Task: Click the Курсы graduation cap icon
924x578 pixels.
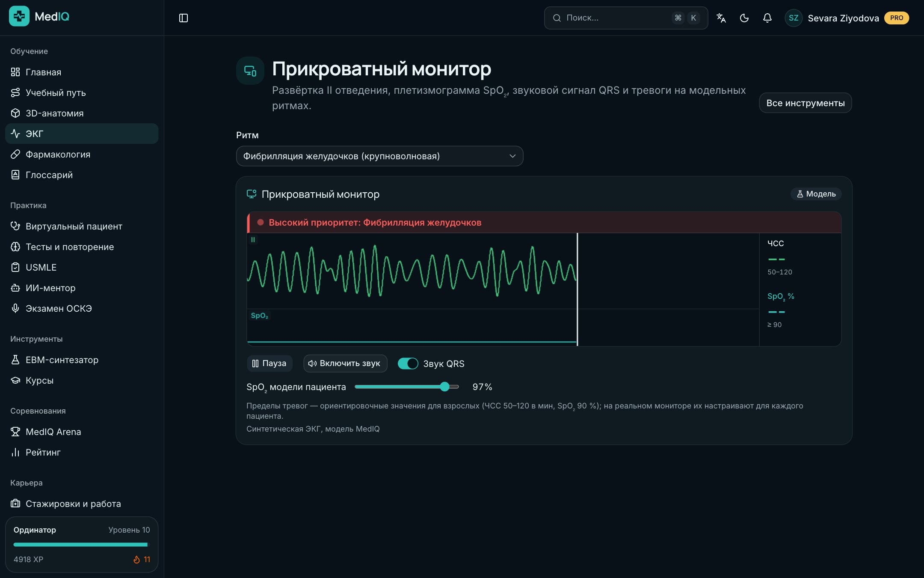Action: pyautogui.click(x=15, y=380)
